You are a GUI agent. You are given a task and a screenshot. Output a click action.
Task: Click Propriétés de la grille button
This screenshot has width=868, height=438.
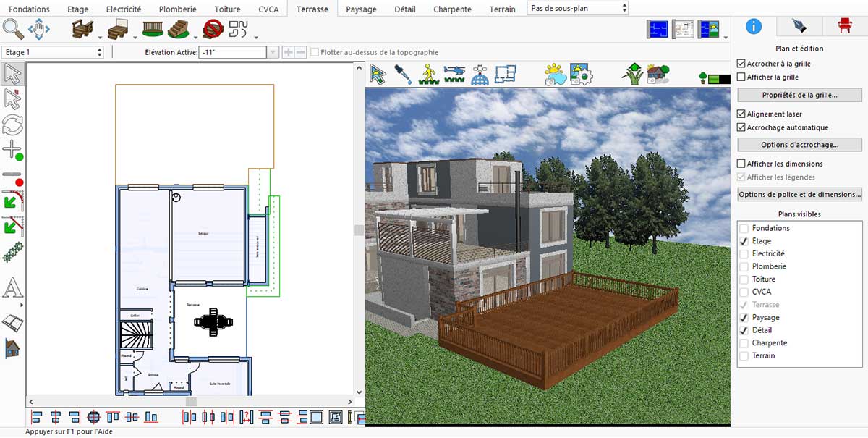click(x=799, y=95)
